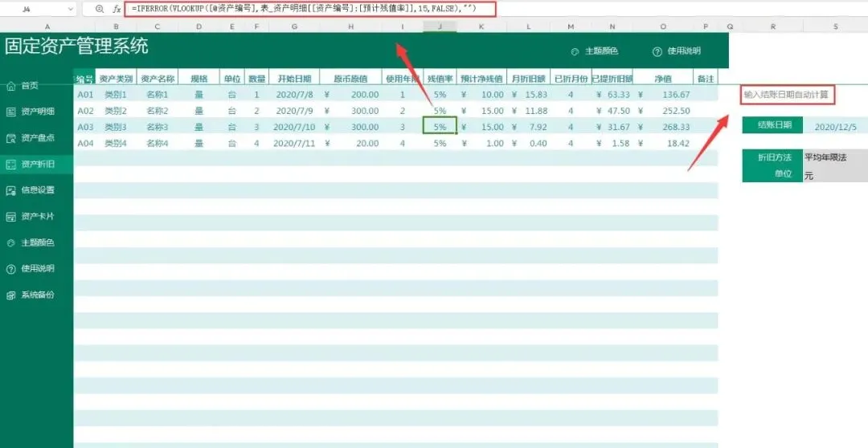Select 平均年限法 depreciation method cell
868x448 pixels.
click(835, 157)
